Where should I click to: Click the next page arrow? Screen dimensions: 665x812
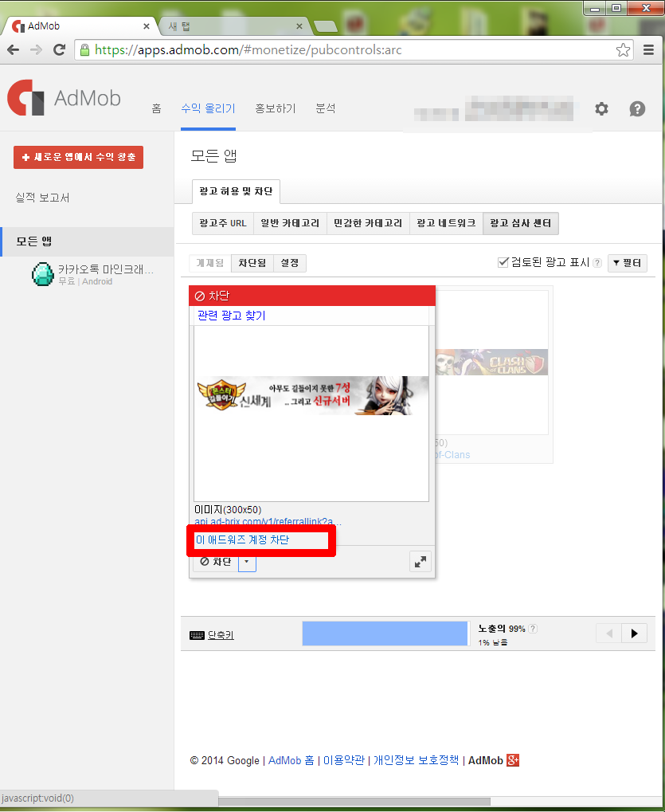635,634
